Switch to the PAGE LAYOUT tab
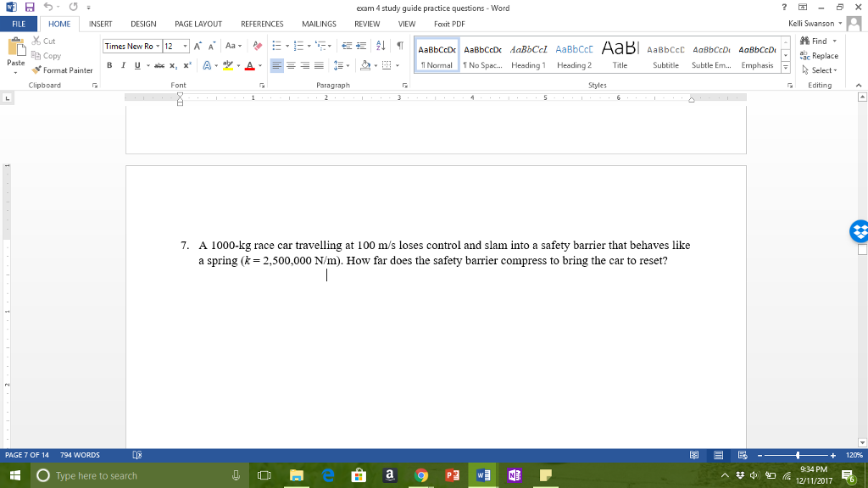The height and width of the screenshot is (488, 868). 198,24
